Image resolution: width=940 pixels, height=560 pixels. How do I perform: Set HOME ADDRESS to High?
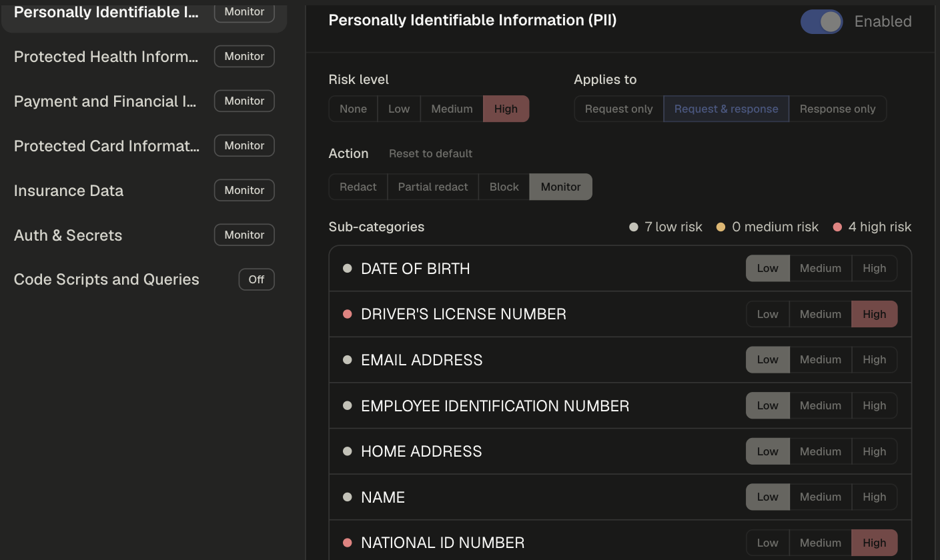tap(874, 451)
